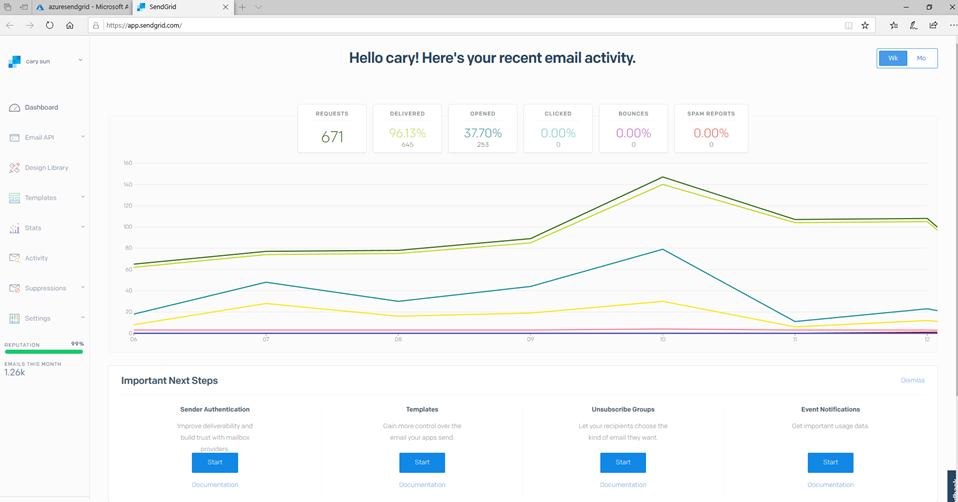Click the Dashboard icon in sidebar

tap(14, 107)
